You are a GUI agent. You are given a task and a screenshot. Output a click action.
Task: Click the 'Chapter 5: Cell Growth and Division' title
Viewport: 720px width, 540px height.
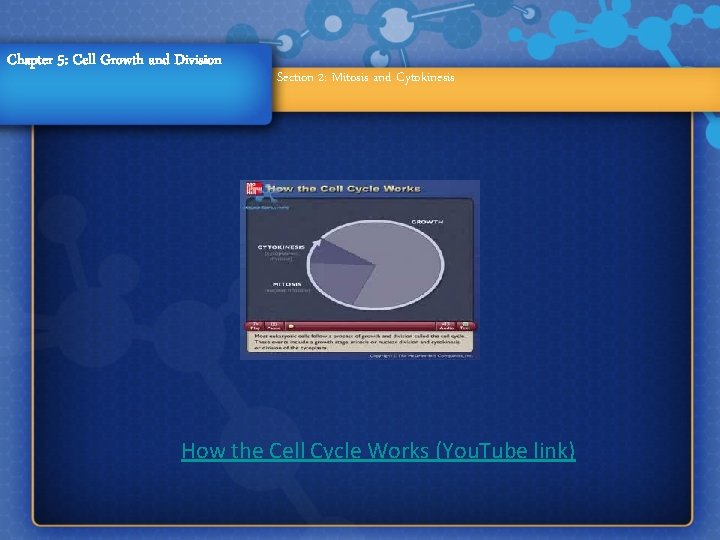coord(114,60)
